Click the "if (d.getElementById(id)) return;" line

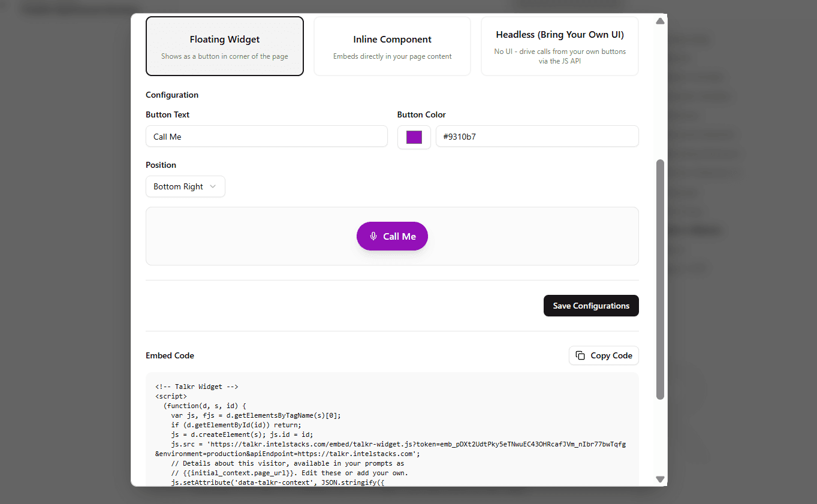[236, 425]
